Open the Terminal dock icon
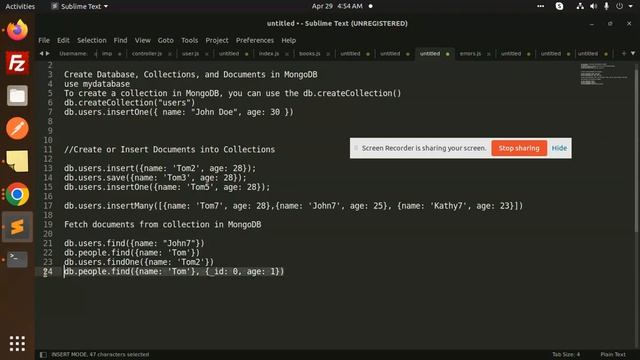This screenshot has height=360, width=640. click(x=17, y=259)
